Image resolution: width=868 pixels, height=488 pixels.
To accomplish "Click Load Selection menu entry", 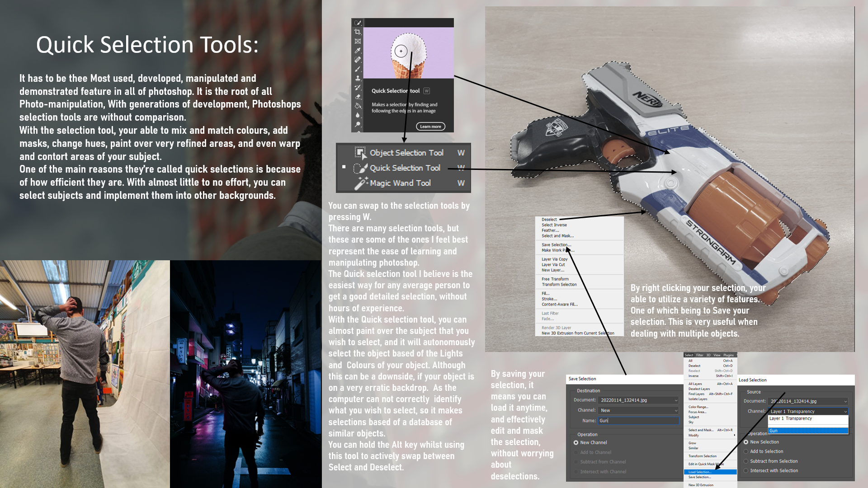I will point(699,472).
